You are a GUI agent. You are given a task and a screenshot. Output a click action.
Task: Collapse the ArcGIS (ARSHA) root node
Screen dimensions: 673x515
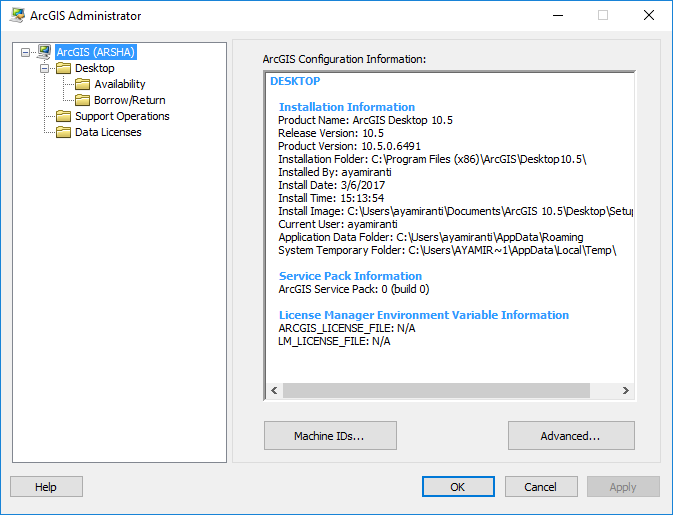click(25, 52)
